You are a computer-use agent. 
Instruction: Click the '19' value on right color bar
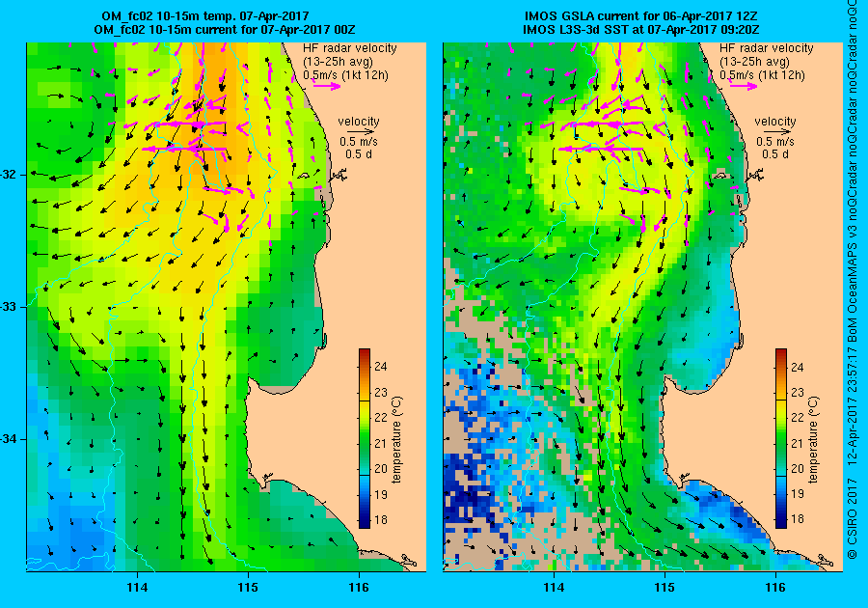(798, 494)
